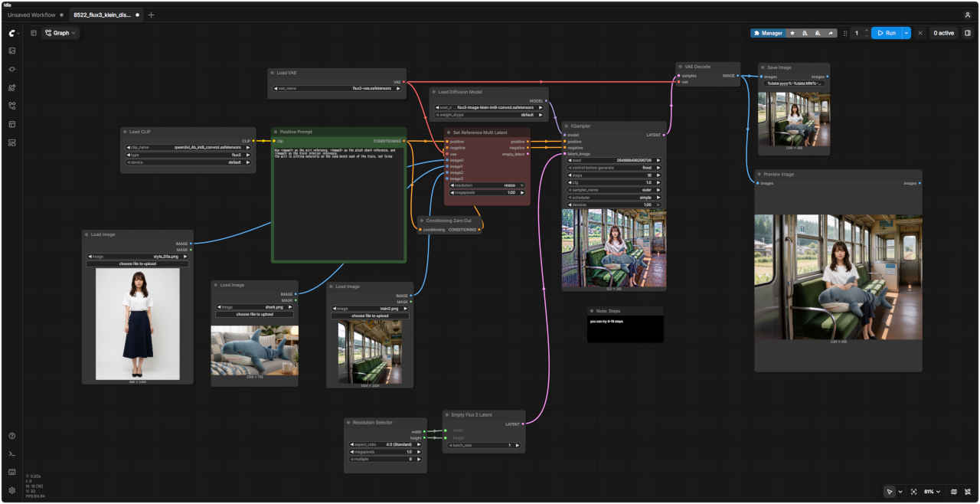Toggle link visibility icon at bottom right
The height and width of the screenshot is (504, 980).
pos(968,491)
